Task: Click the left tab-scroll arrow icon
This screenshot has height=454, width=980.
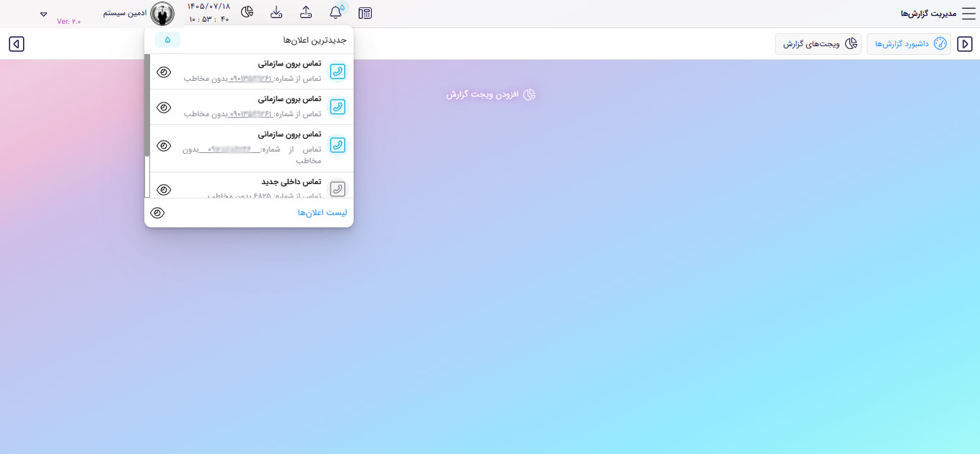Action: pos(17,44)
